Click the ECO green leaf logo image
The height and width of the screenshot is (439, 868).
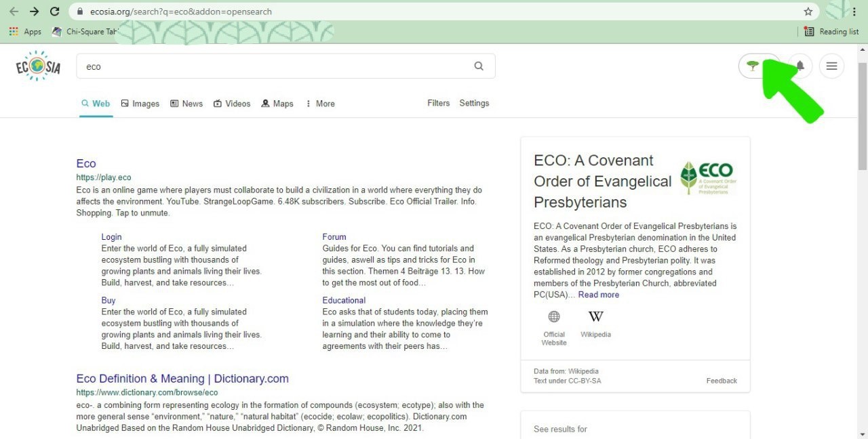708,178
